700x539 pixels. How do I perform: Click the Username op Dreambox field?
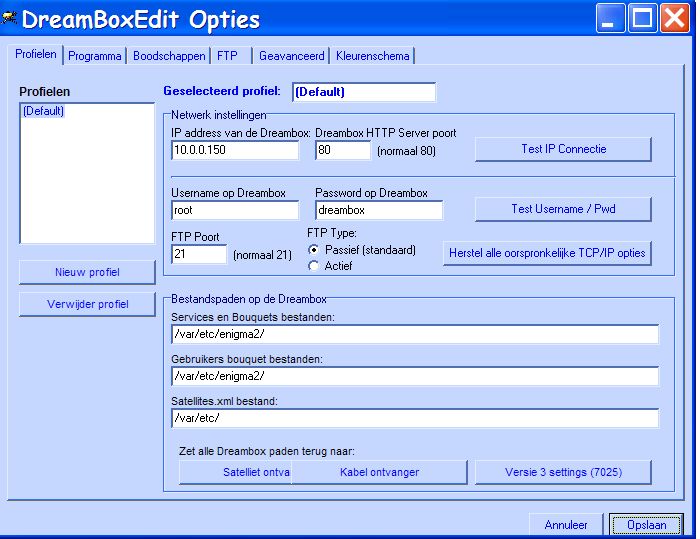[235, 210]
